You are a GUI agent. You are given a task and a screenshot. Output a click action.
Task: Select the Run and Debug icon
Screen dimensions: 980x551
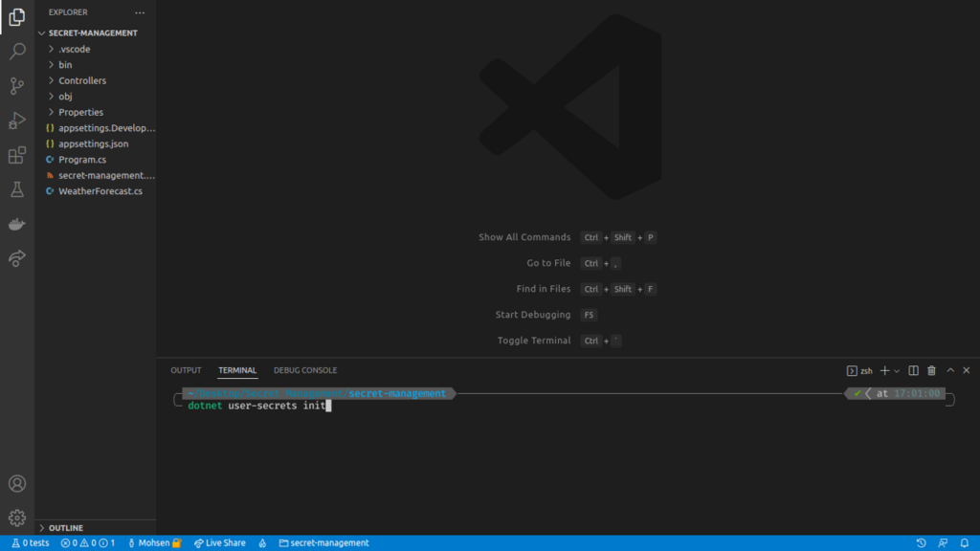click(x=16, y=120)
